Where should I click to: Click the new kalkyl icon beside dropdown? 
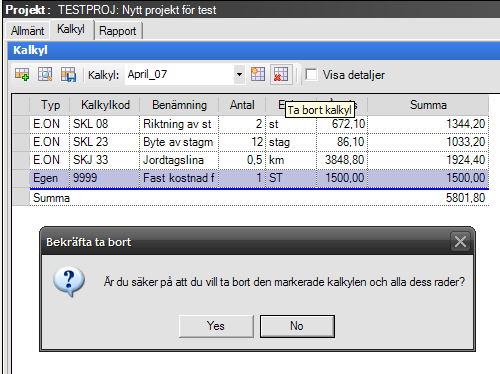pos(258,74)
